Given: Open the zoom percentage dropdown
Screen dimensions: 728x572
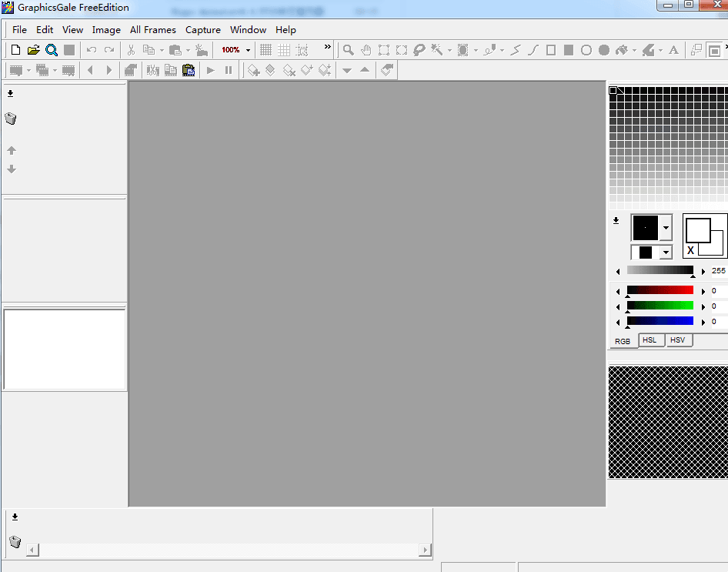Looking at the screenshot, I should pos(248,50).
